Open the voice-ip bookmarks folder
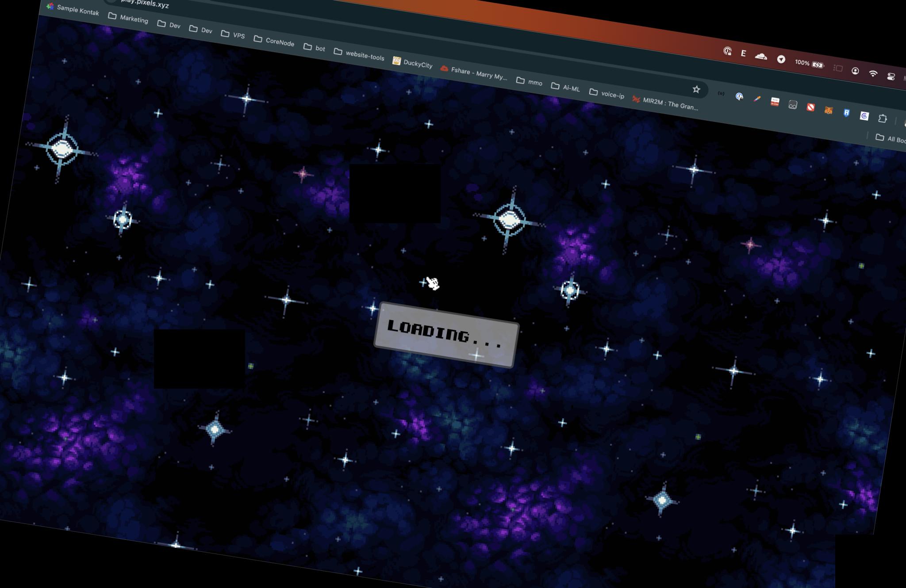The image size is (906, 588). 607,94
